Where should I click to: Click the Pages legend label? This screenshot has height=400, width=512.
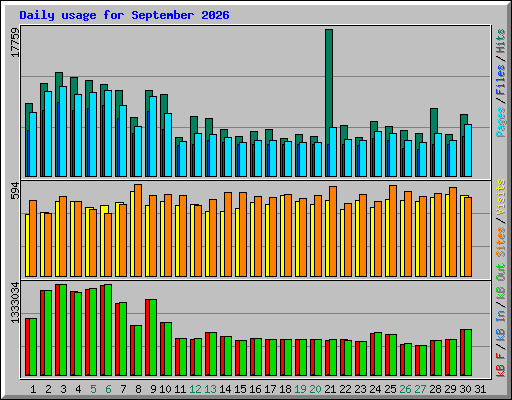tap(501, 122)
